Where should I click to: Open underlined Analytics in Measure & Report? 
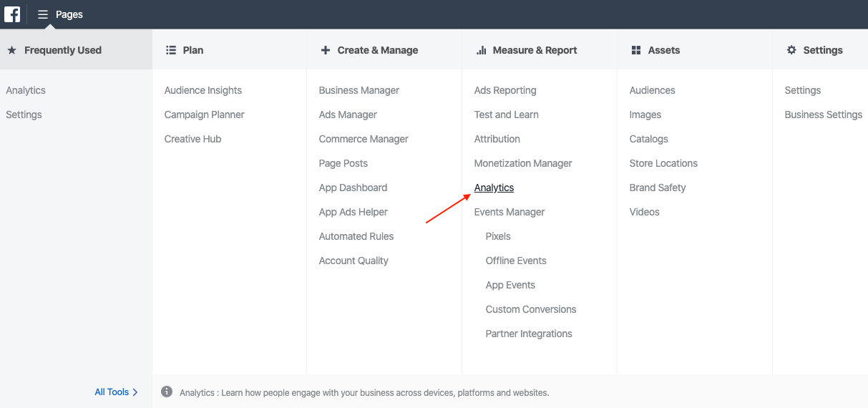pyautogui.click(x=494, y=188)
